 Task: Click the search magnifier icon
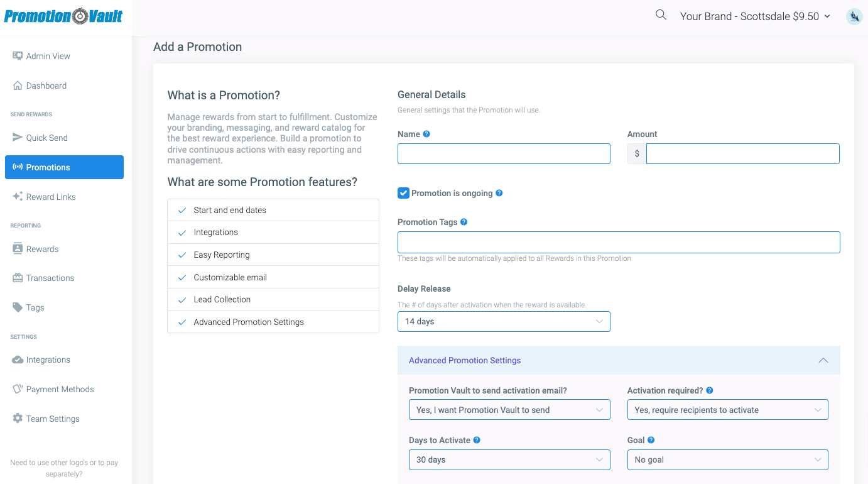tap(660, 14)
